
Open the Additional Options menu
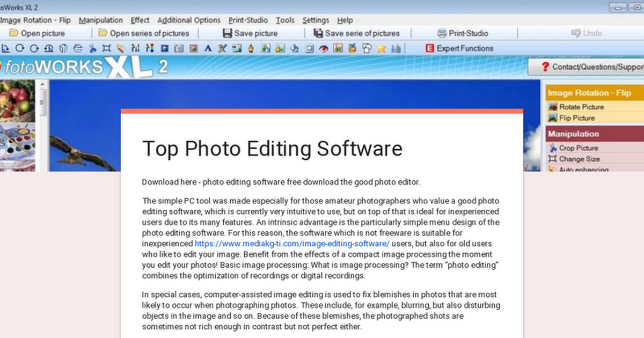pos(189,20)
